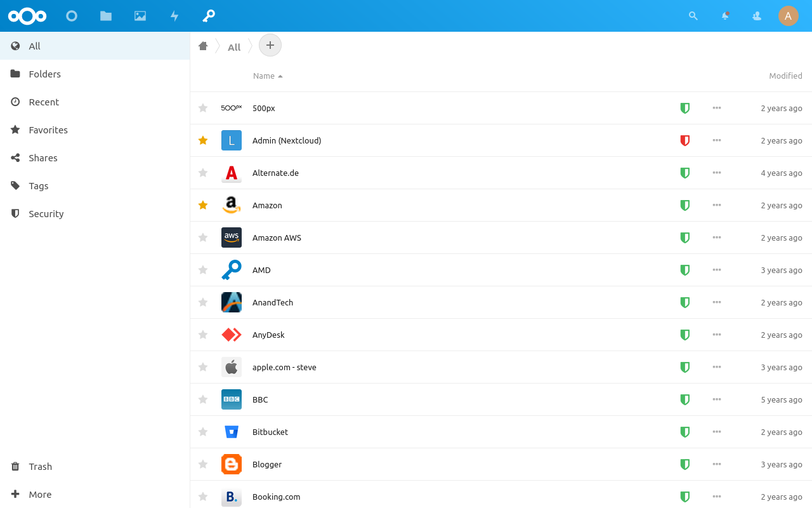
Task: Open Favorites in the sidebar
Action: click(95, 130)
